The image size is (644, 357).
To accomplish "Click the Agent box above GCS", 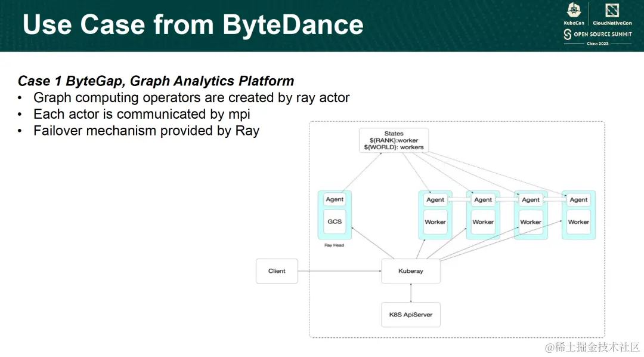I will (x=335, y=199).
